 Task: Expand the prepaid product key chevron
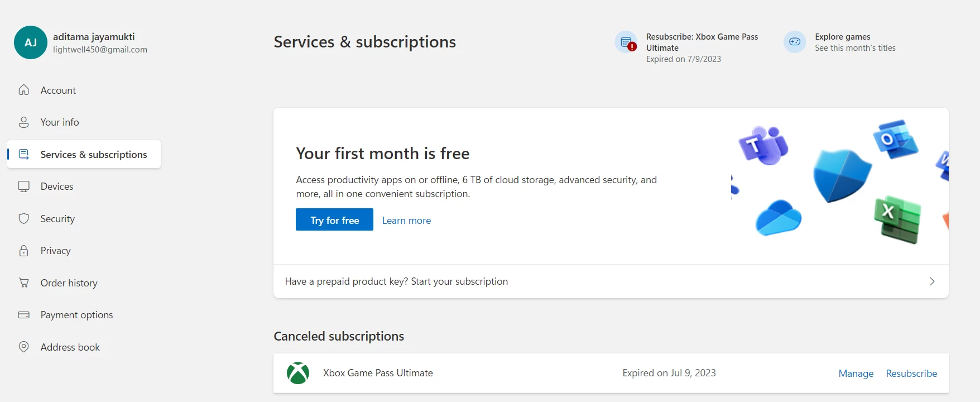pyautogui.click(x=931, y=281)
